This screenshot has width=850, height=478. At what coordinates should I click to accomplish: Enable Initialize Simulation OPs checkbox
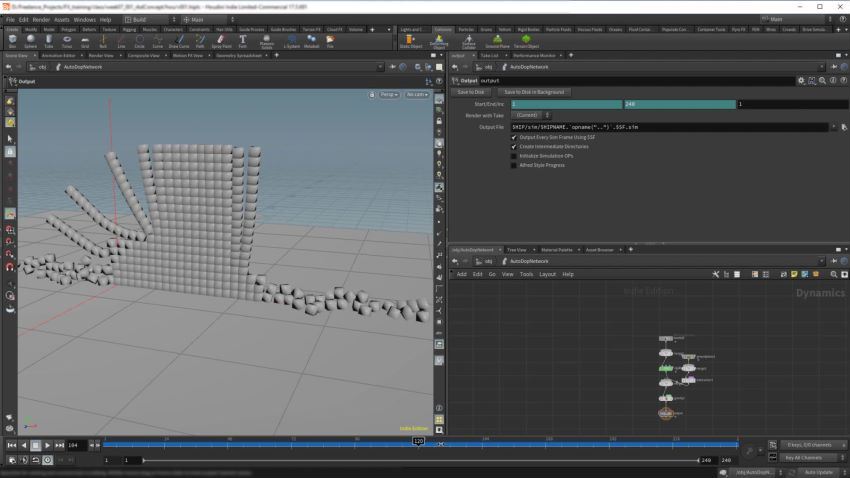(x=514, y=156)
